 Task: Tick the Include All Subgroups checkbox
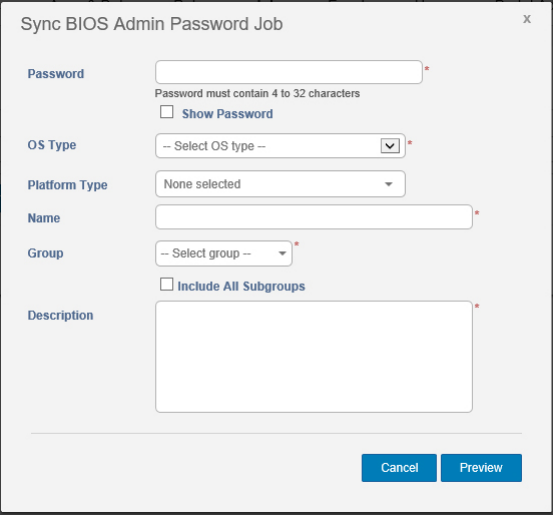166,284
